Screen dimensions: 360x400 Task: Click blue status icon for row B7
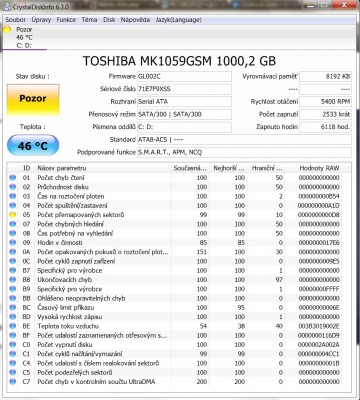click(x=13, y=270)
